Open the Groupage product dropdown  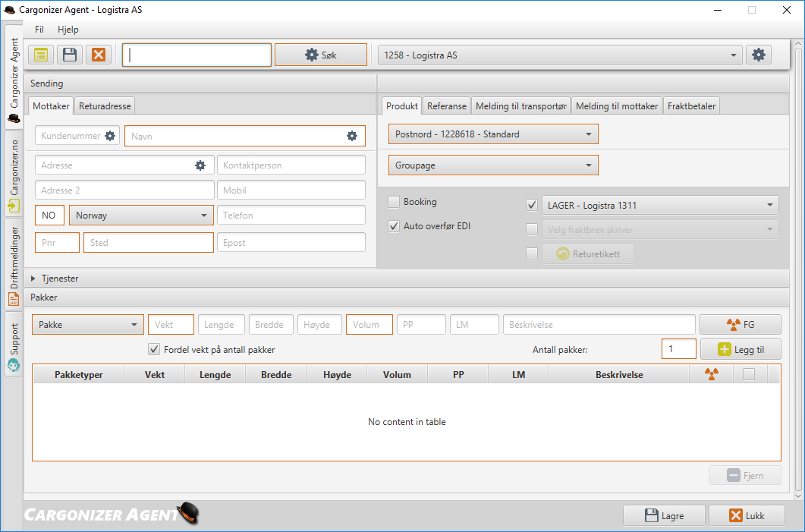tap(493, 165)
